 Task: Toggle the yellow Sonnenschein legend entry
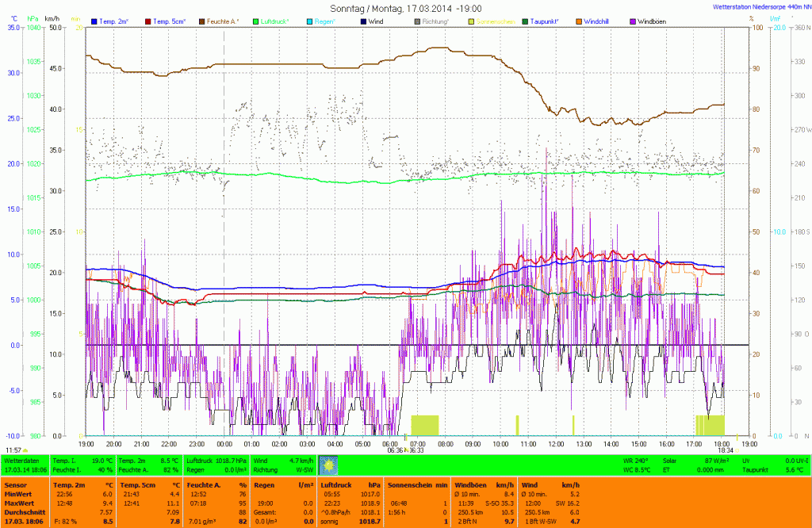tap(472, 21)
